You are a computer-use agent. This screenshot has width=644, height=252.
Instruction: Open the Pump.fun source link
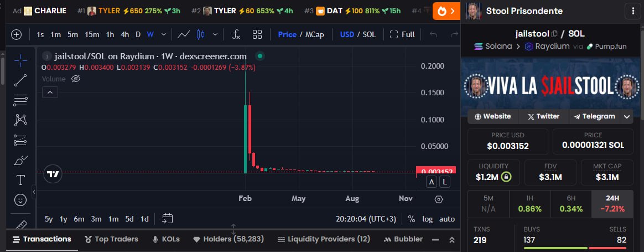[606, 47]
